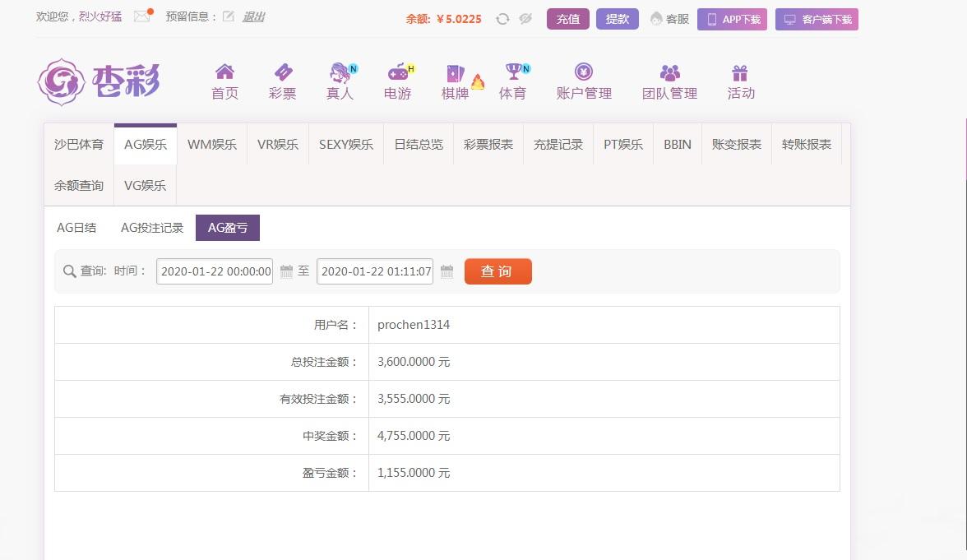Click username value prochen1314

coord(414,324)
